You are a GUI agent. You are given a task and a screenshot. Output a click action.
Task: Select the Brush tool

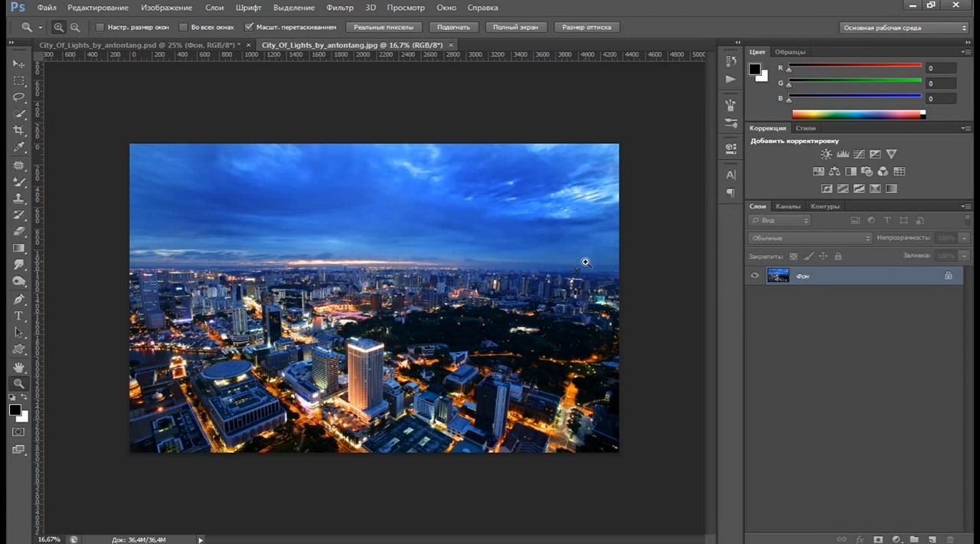pyautogui.click(x=19, y=182)
